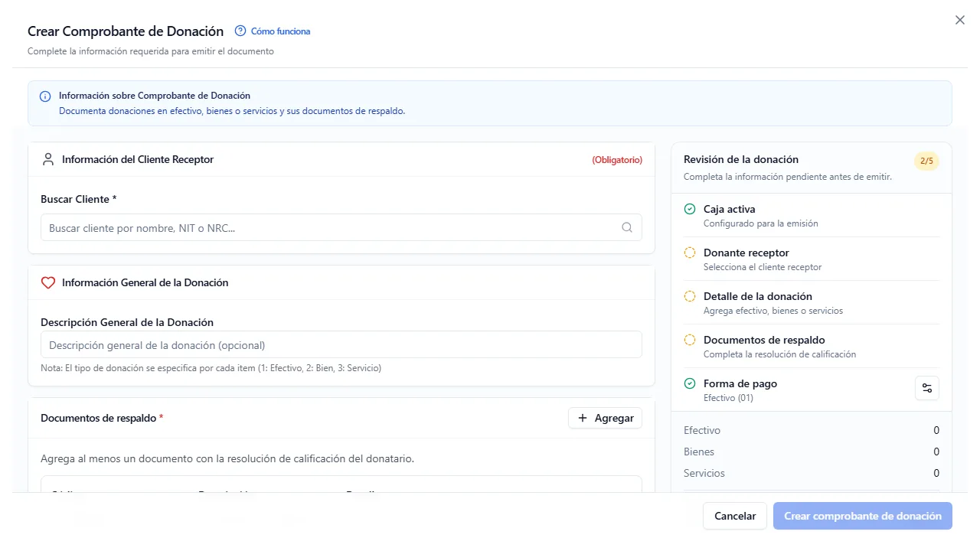
Task: Click Crear comprobante de donación button
Action: tap(863, 516)
